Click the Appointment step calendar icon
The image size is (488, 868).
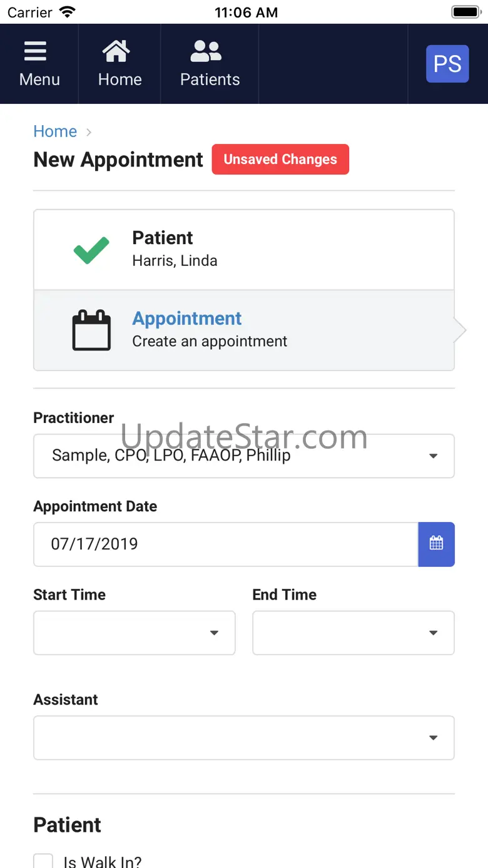[91, 330]
